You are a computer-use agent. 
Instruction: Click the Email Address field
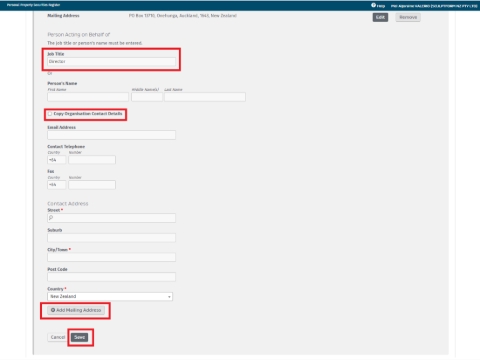point(111,135)
